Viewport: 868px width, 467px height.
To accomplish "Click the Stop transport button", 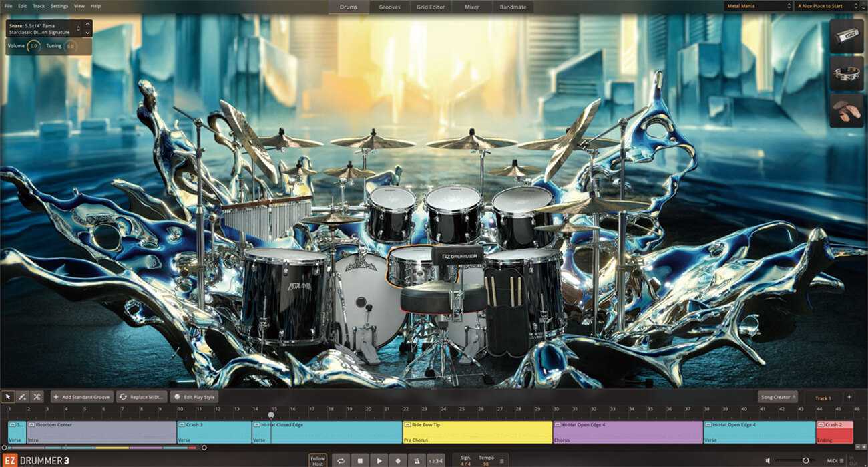I will [x=360, y=460].
